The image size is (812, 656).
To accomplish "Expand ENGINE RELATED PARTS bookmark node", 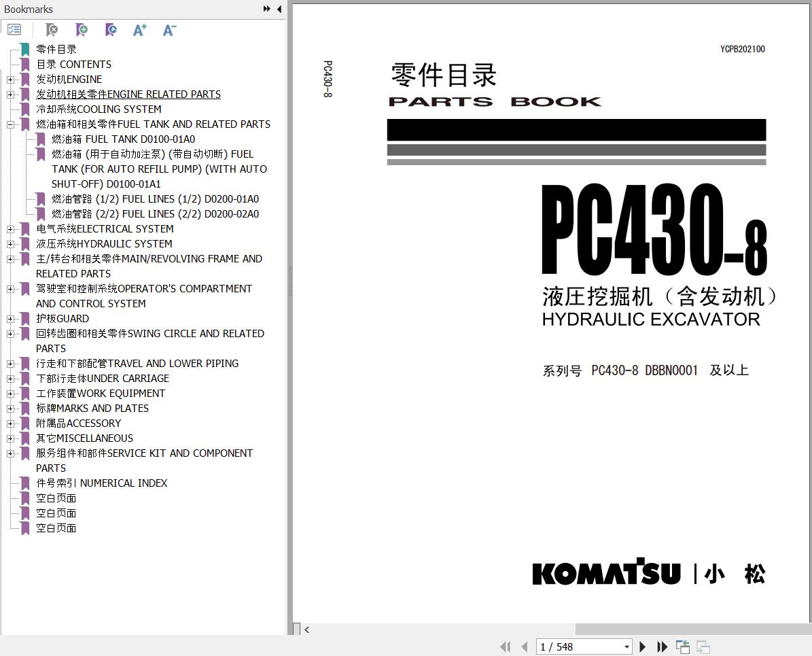I will (x=10, y=94).
